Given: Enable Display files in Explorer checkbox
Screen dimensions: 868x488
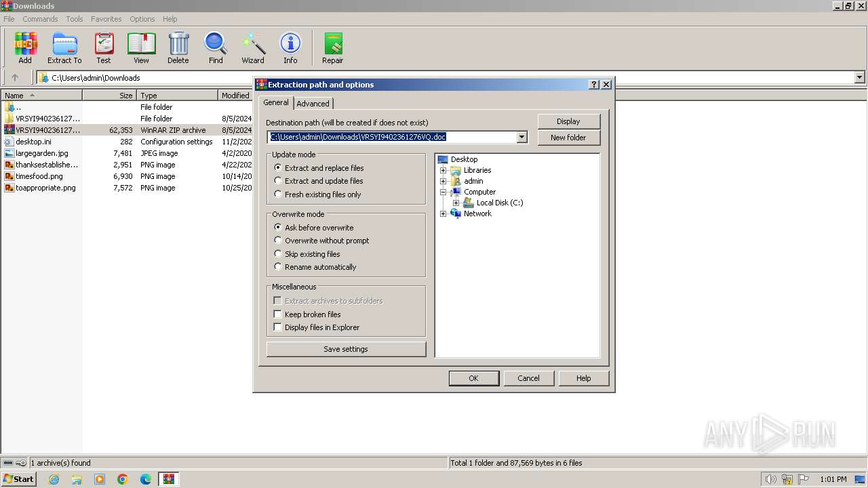Looking at the screenshot, I should click(277, 327).
